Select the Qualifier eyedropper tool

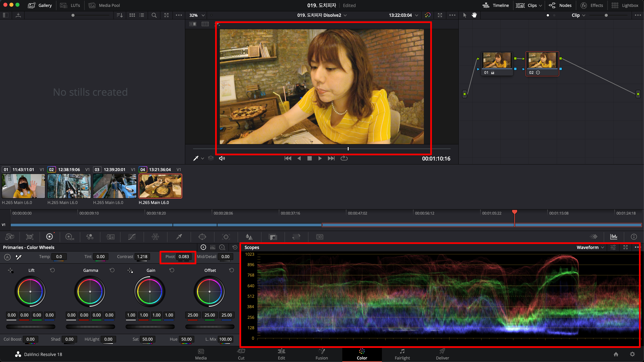tap(179, 237)
